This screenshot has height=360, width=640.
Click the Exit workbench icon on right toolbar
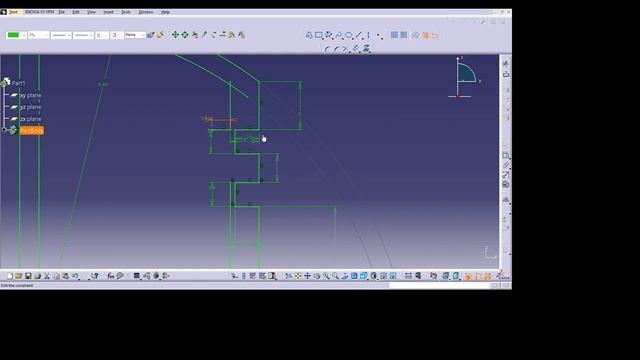pyautogui.click(x=506, y=74)
